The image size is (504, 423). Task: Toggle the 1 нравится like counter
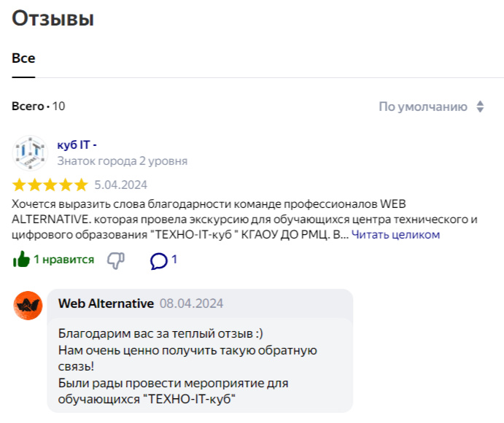64,260
